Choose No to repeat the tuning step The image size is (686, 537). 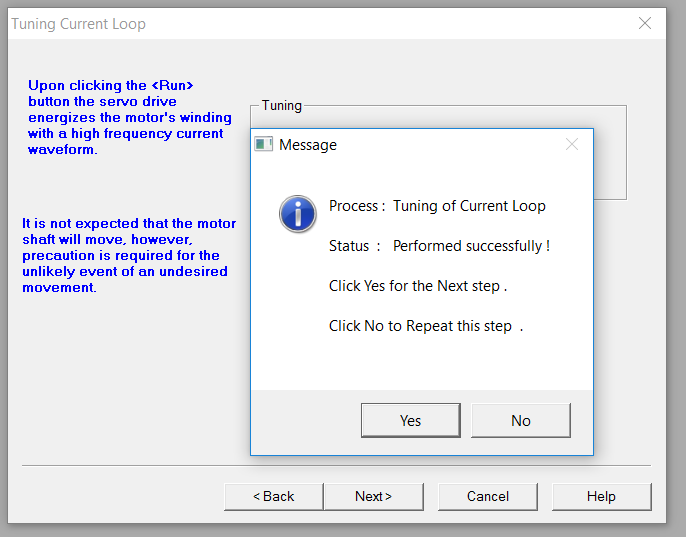pos(521,420)
